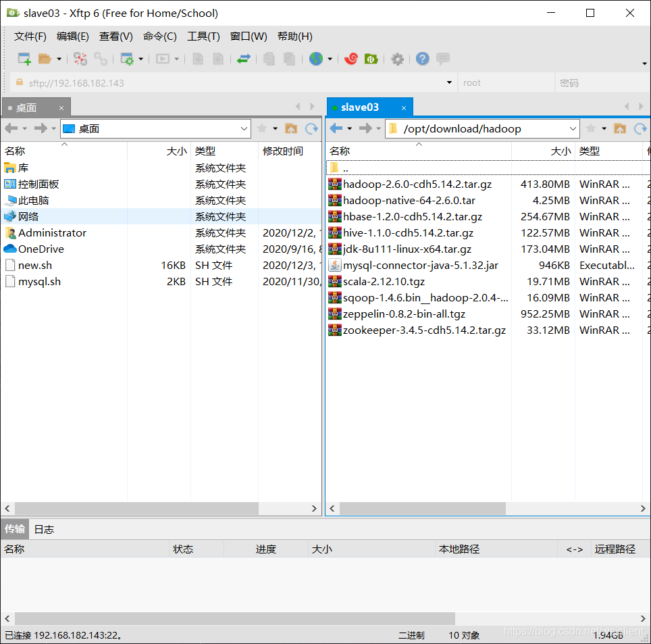
Task: Click the Copy toolbar icon
Action: click(269, 59)
